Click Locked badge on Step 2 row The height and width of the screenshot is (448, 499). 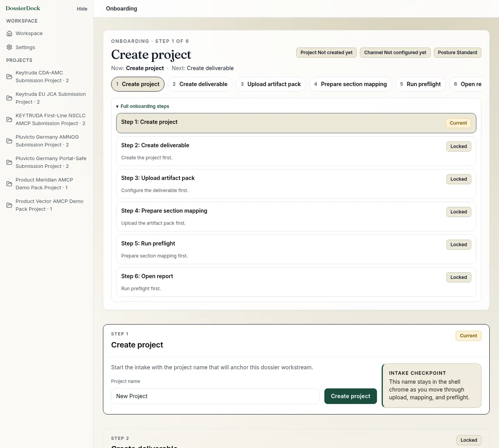[458, 146]
